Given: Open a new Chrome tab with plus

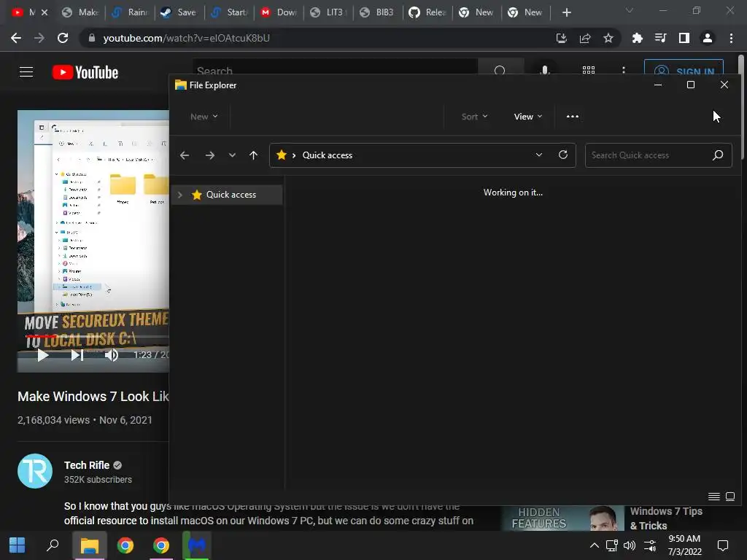Looking at the screenshot, I should pyautogui.click(x=566, y=12).
